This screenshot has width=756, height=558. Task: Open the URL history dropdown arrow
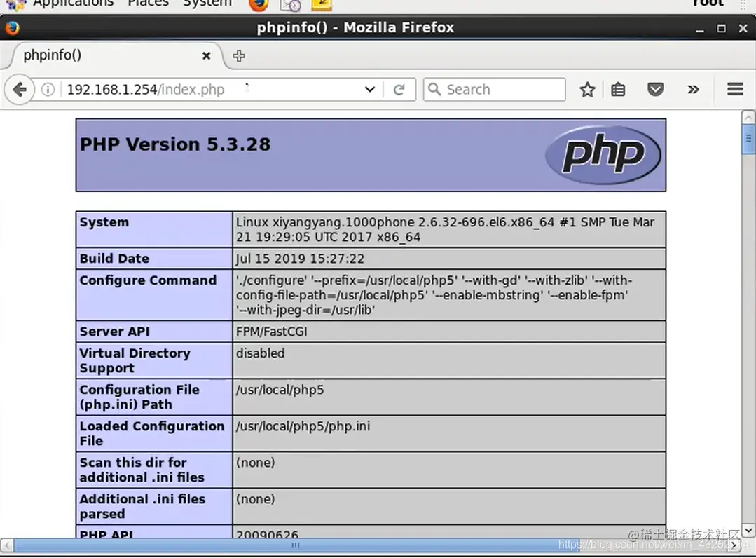(x=370, y=90)
